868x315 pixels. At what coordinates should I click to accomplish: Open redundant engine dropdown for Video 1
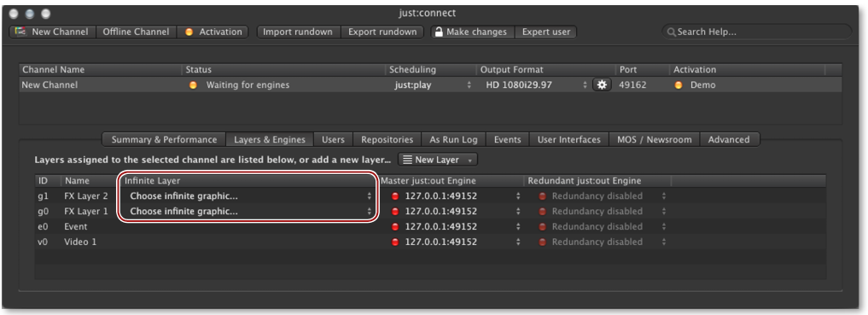[x=603, y=242]
